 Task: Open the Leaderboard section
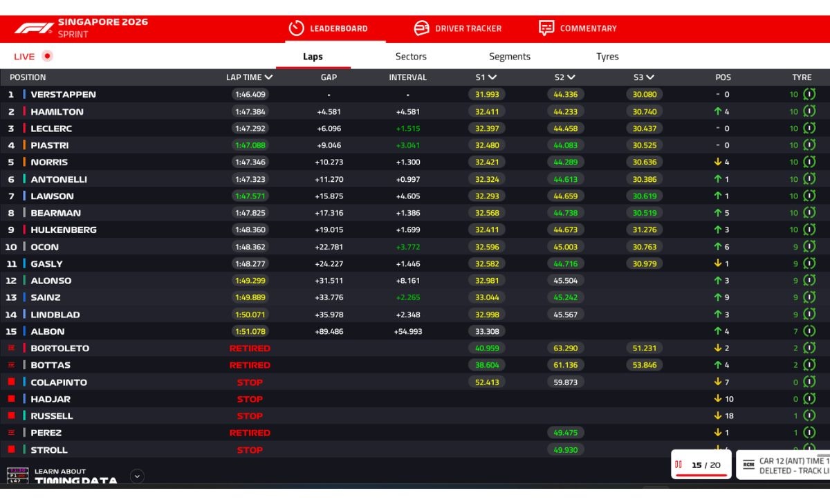click(x=329, y=28)
